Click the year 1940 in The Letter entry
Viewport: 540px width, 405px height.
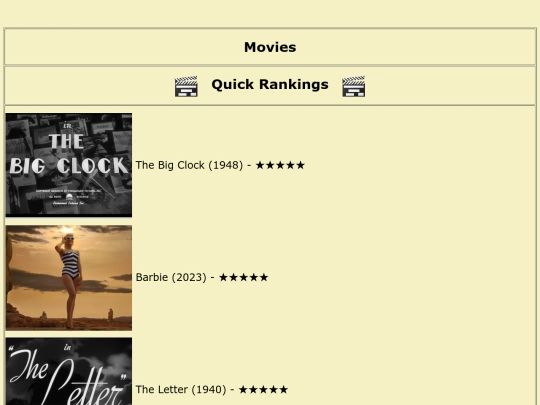point(209,390)
